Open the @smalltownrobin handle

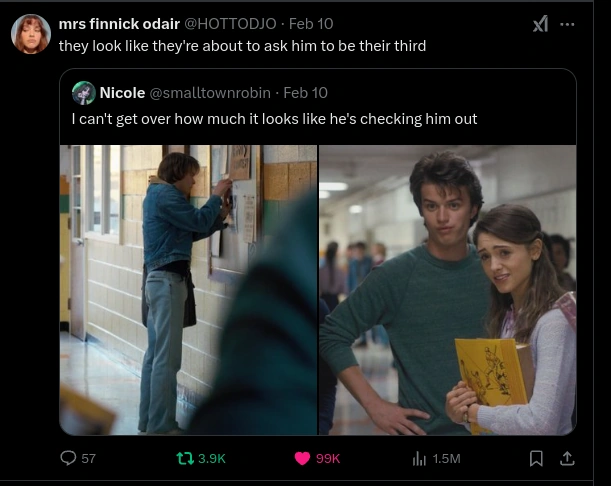[x=210, y=93]
